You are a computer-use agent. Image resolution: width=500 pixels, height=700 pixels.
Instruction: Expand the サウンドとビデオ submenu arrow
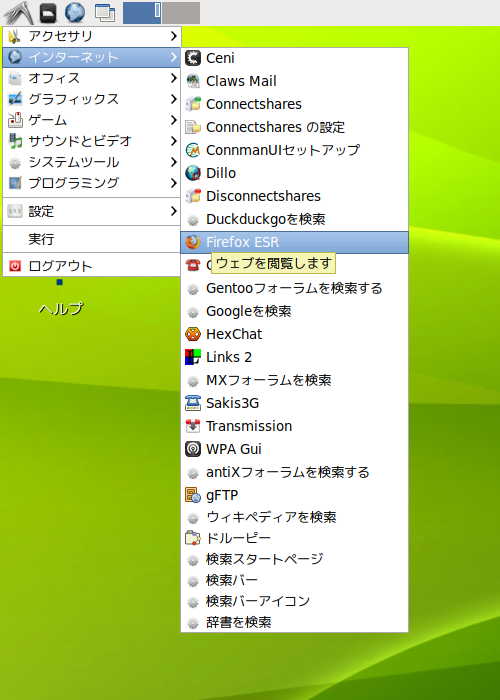[x=174, y=141]
